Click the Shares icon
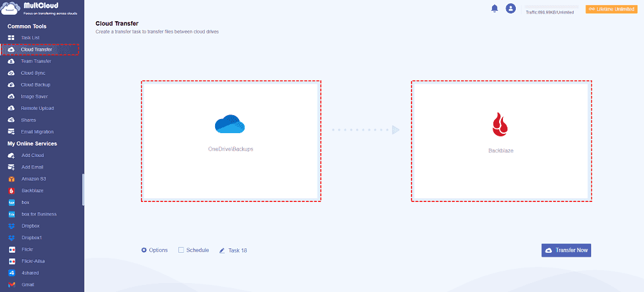 pyautogui.click(x=12, y=120)
